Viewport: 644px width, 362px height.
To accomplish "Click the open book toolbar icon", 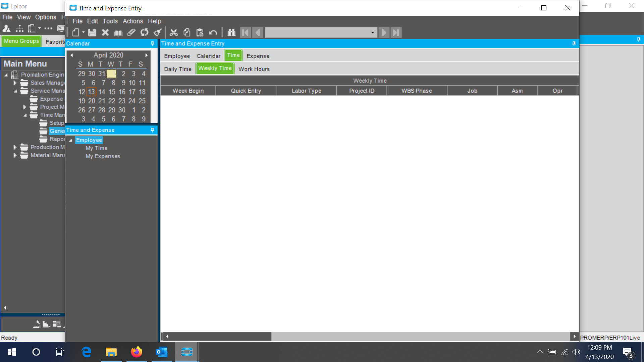I will click(x=118, y=33).
